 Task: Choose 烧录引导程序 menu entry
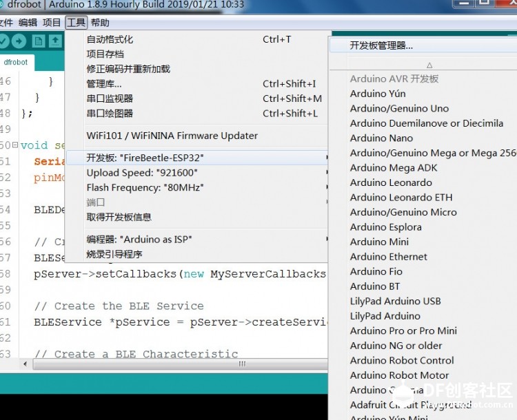tap(197, 254)
